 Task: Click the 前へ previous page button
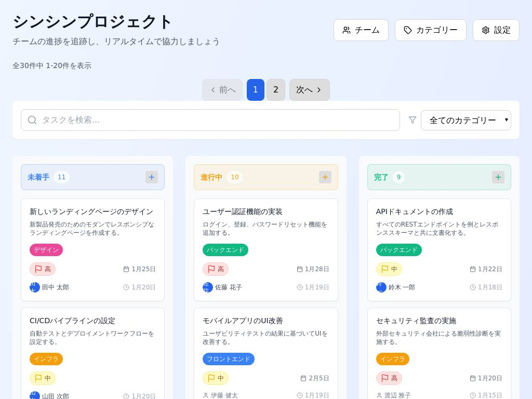[222, 90]
